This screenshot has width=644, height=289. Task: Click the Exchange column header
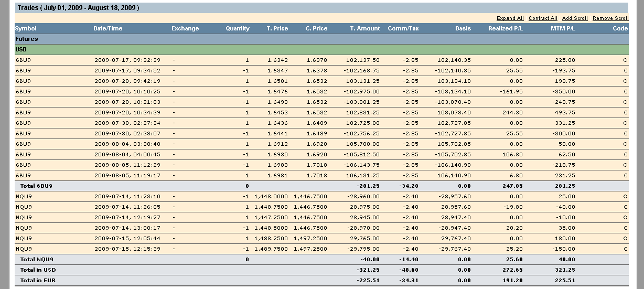click(x=185, y=28)
